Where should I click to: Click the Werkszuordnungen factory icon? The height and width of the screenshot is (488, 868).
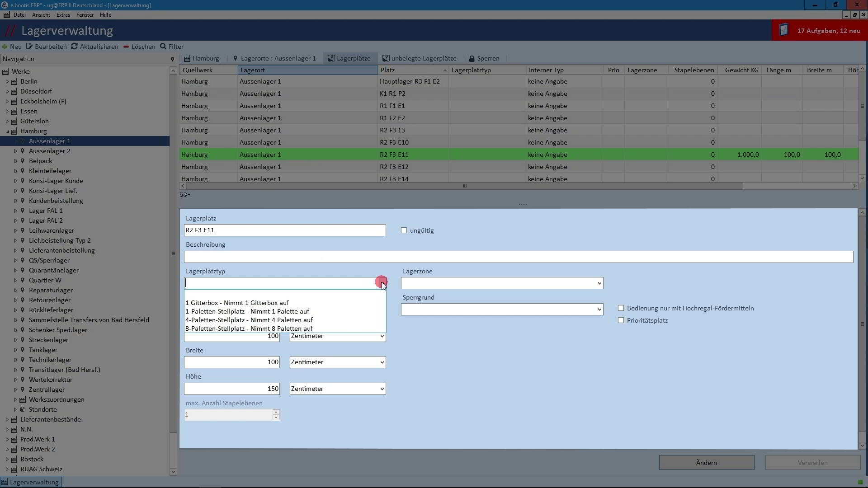point(23,399)
